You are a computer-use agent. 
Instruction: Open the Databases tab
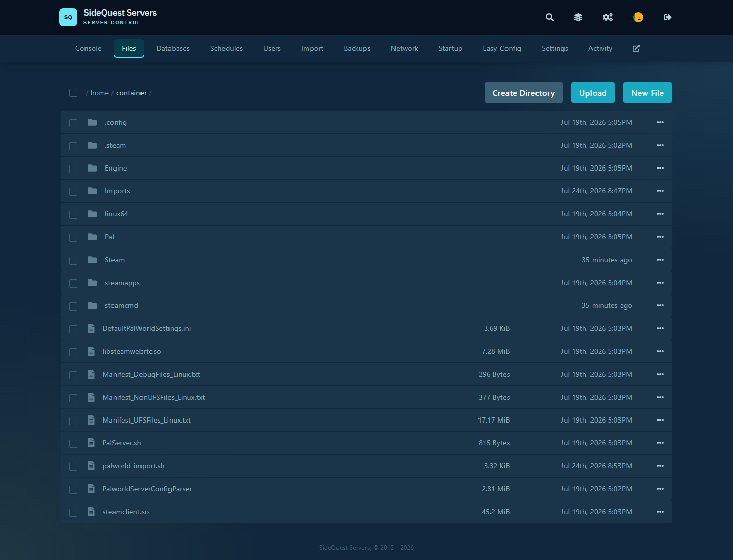pyautogui.click(x=173, y=48)
